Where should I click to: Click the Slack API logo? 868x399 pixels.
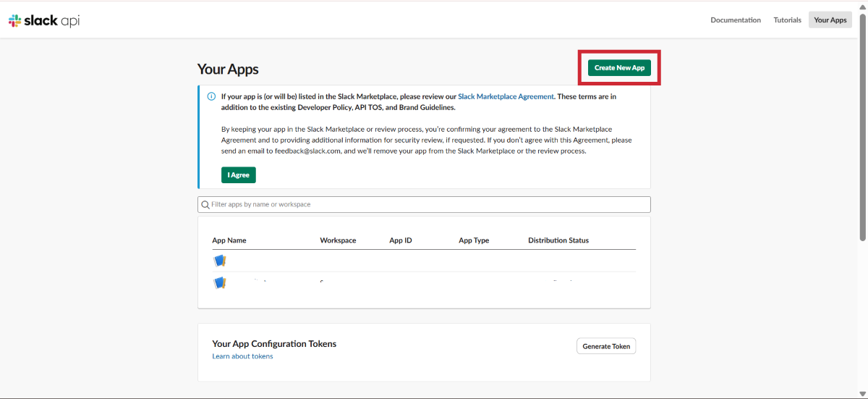[44, 20]
